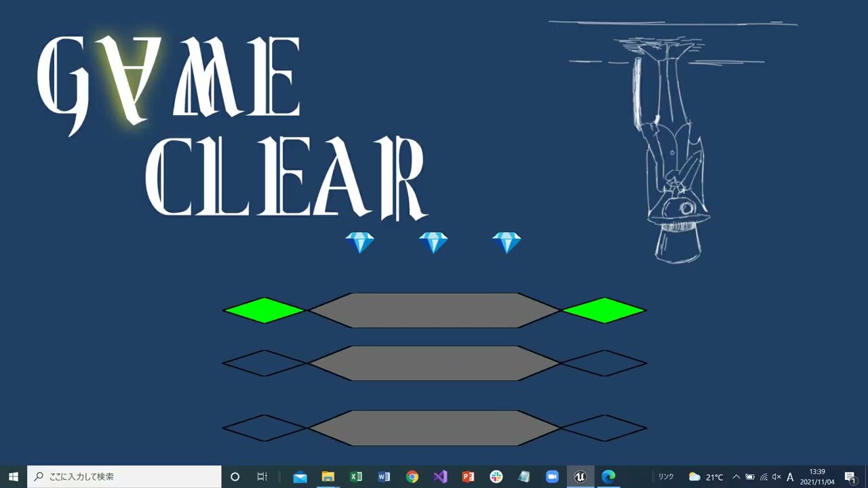Image resolution: width=868 pixels, height=488 pixels.
Task: Launch Word from the taskbar
Action: tap(384, 476)
